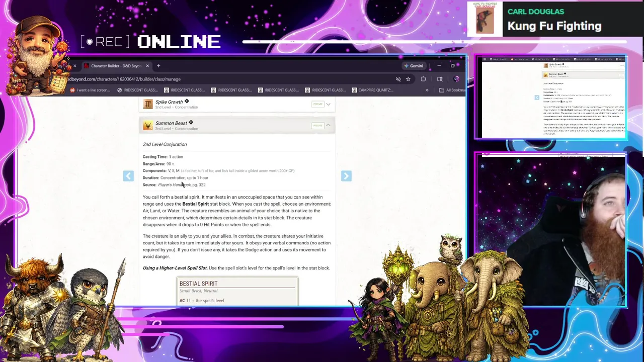Viewport: 644px width, 362px height.
Task: Click the album art thumbnail for Kung Fu Fighting
Action: pos(485,19)
